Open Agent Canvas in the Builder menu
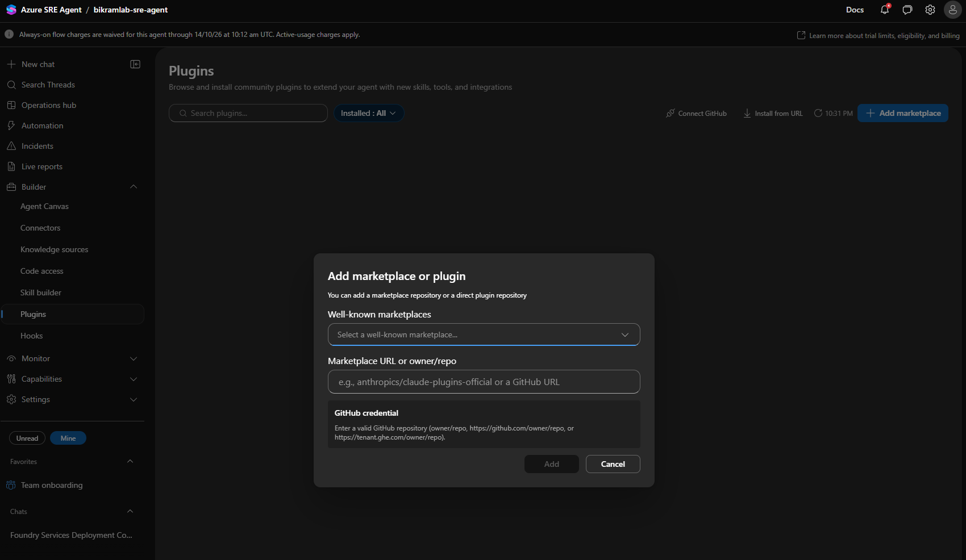966x560 pixels. coord(44,206)
